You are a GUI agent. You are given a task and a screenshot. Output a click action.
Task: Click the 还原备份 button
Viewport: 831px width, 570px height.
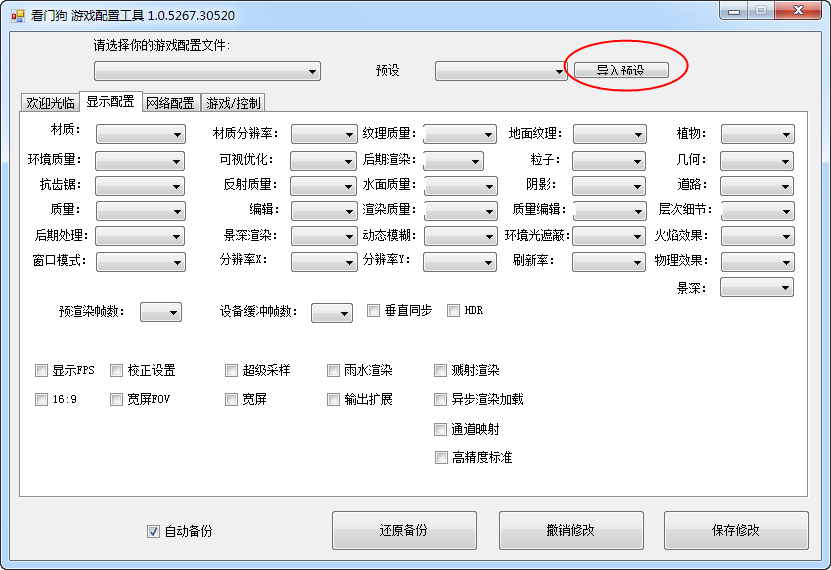coord(404,530)
